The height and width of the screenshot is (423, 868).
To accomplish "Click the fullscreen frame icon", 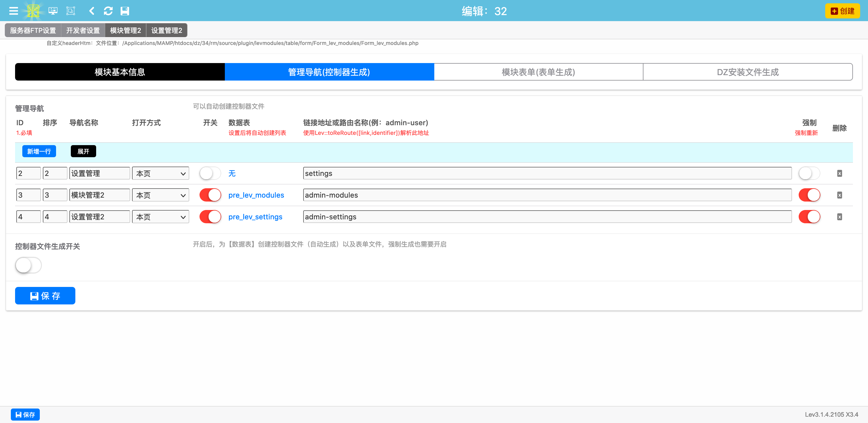I will [x=71, y=11].
